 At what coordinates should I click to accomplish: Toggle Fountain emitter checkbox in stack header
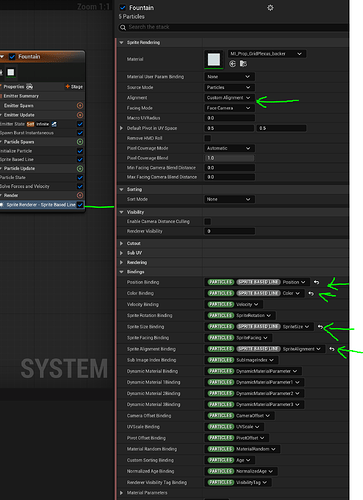tap(123, 8)
